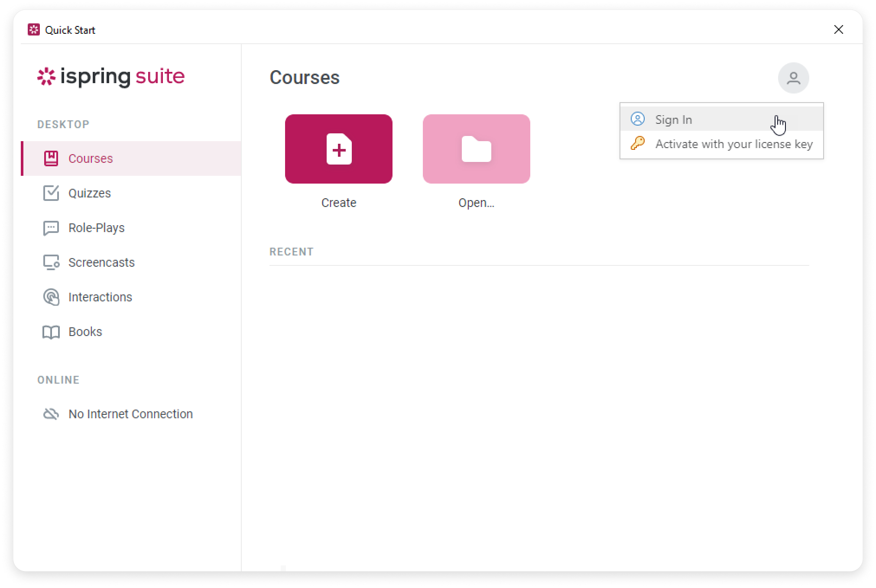Select No Internet Connection item

coord(130,414)
